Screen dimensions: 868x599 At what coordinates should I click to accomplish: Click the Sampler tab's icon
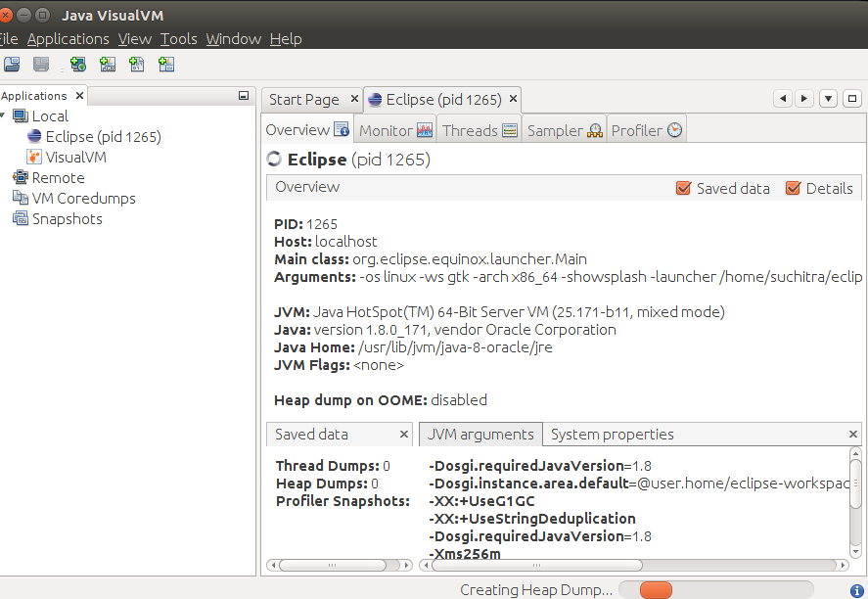[x=595, y=130]
